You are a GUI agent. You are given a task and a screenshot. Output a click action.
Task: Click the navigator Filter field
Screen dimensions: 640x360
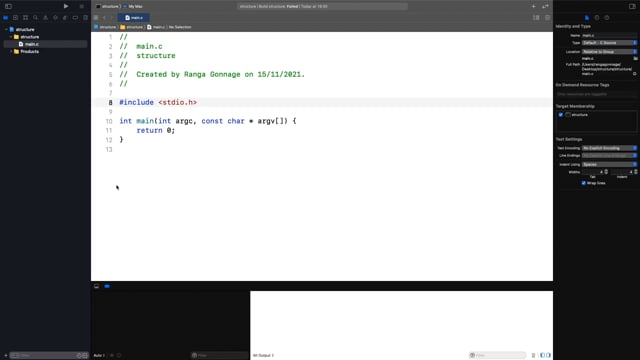pos(49,356)
